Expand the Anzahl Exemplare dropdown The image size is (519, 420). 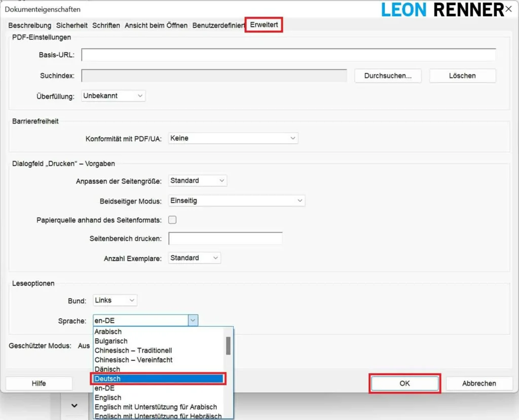coord(194,258)
